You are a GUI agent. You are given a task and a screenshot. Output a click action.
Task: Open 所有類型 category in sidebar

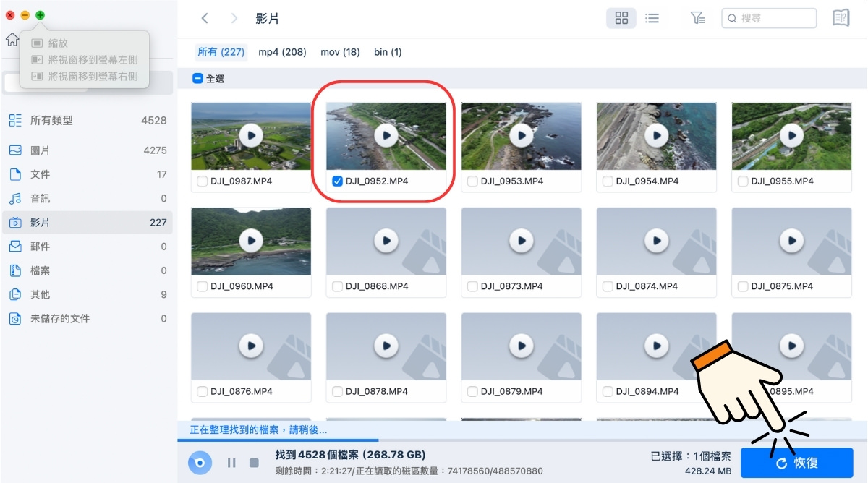tap(88, 121)
